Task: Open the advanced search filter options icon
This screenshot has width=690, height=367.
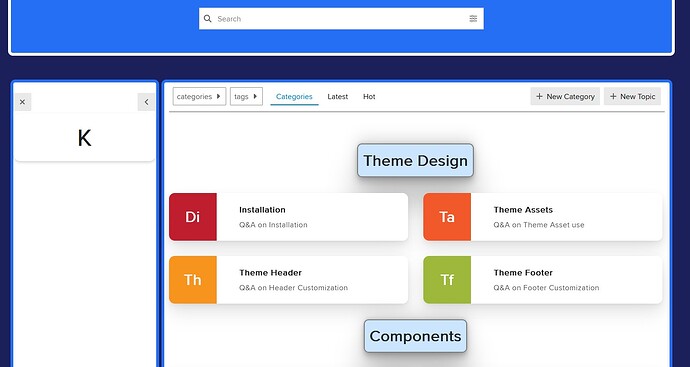Action: pos(473,18)
